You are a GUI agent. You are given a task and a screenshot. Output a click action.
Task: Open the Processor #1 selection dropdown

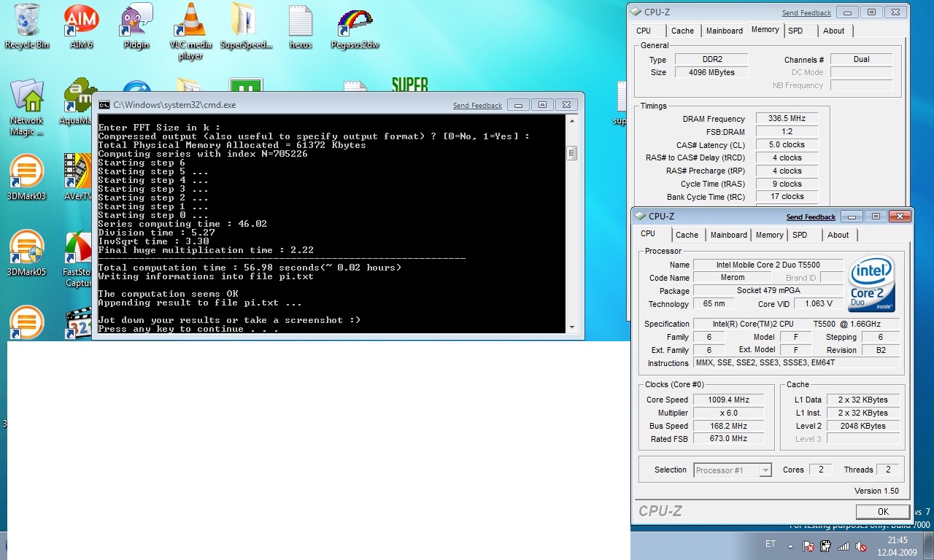click(733, 470)
